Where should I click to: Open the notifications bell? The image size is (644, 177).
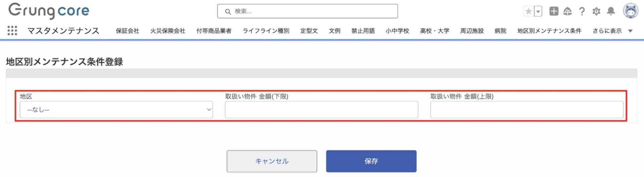611,11
